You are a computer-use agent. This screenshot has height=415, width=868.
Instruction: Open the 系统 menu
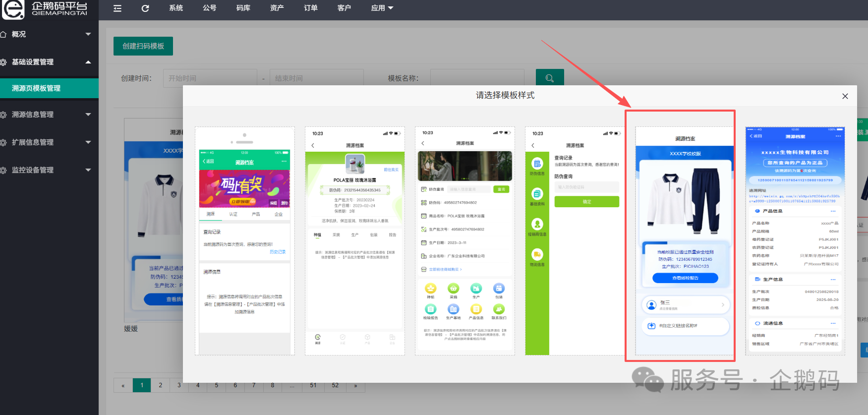(x=176, y=8)
